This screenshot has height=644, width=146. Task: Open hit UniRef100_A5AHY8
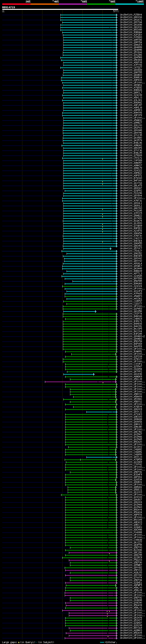(x=131, y=397)
